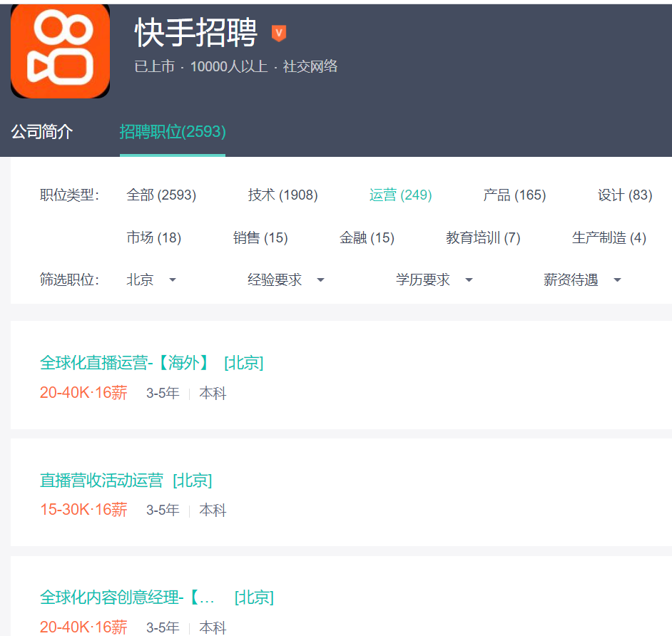Click 已上市 · 10000人以上 · 社交网络 info text
The image size is (672, 636).
[x=235, y=66]
